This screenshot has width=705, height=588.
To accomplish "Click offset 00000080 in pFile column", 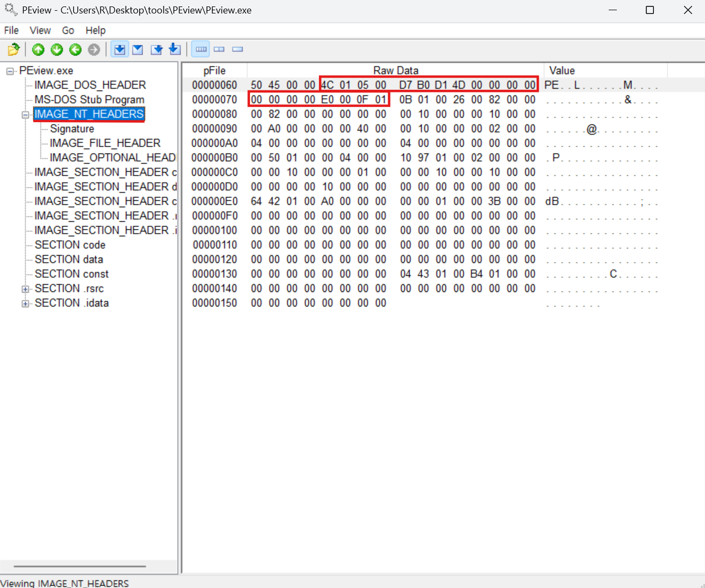I will tap(215, 114).
